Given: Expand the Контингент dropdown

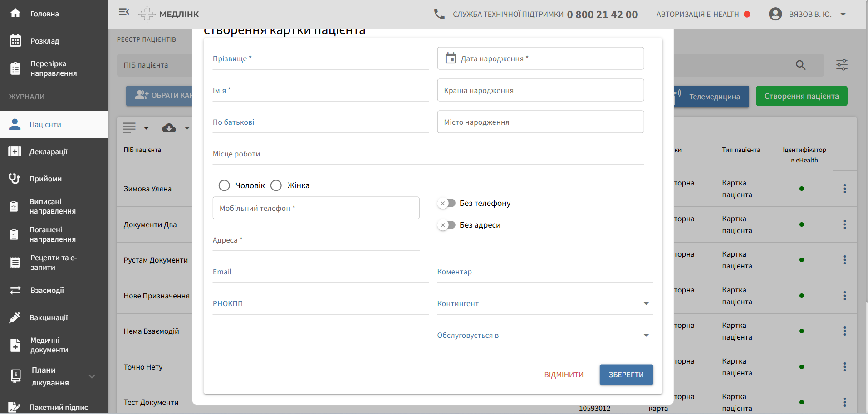Looking at the screenshot, I should pos(646,303).
